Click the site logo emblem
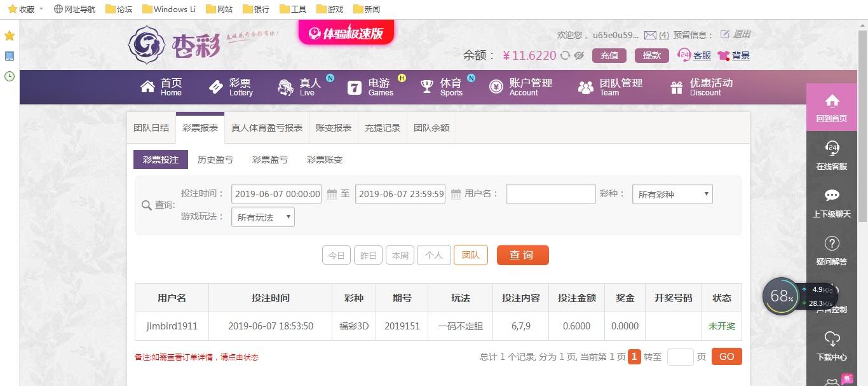The height and width of the screenshot is (386, 868). coord(147,45)
